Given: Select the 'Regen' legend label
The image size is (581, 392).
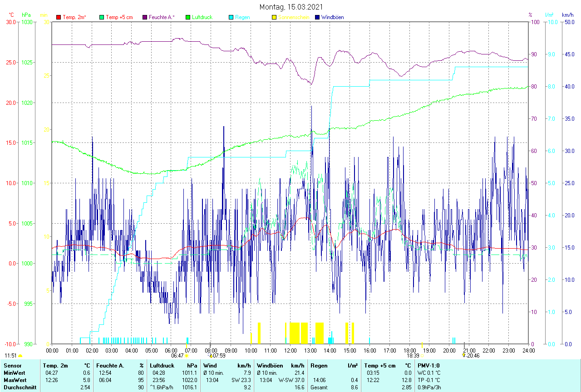Looking at the screenshot, I should [x=242, y=17].
